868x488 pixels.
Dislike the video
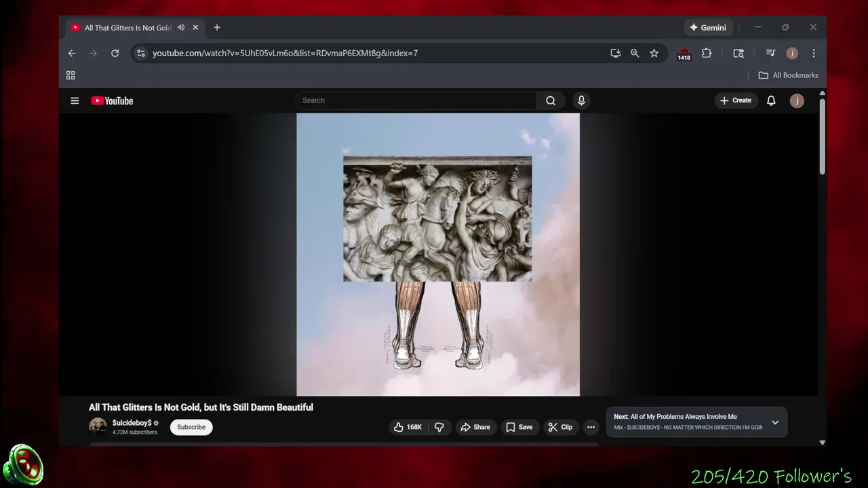tap(439, 427)
